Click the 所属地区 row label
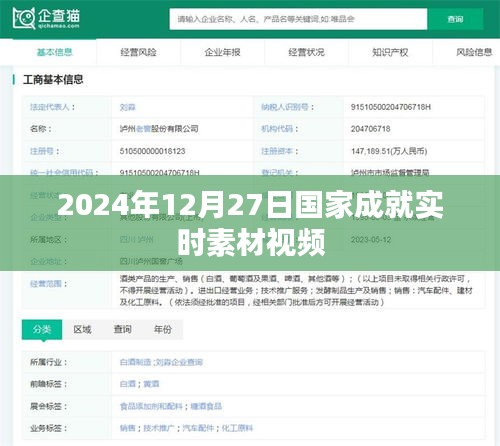This screenshot has height=446, width=500. (49, 240)
